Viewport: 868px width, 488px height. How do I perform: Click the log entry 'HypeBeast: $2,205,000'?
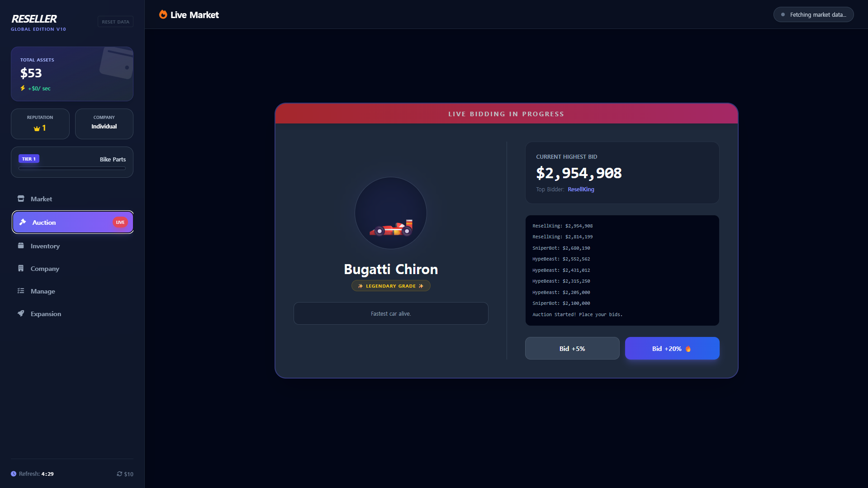pos(561,292)
